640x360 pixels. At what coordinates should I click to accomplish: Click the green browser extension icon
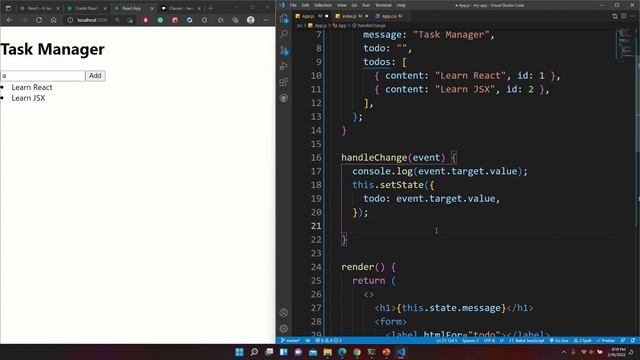(160, 20)
